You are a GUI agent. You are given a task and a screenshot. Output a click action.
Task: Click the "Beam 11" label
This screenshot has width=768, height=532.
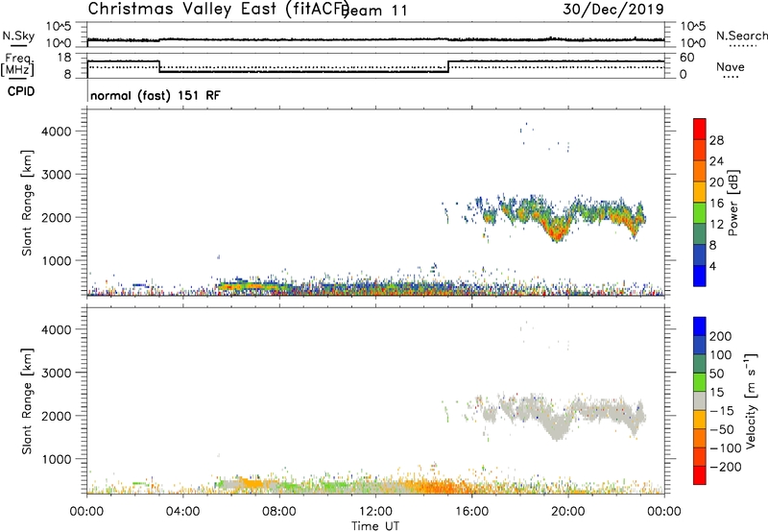[x=374, y=11]
